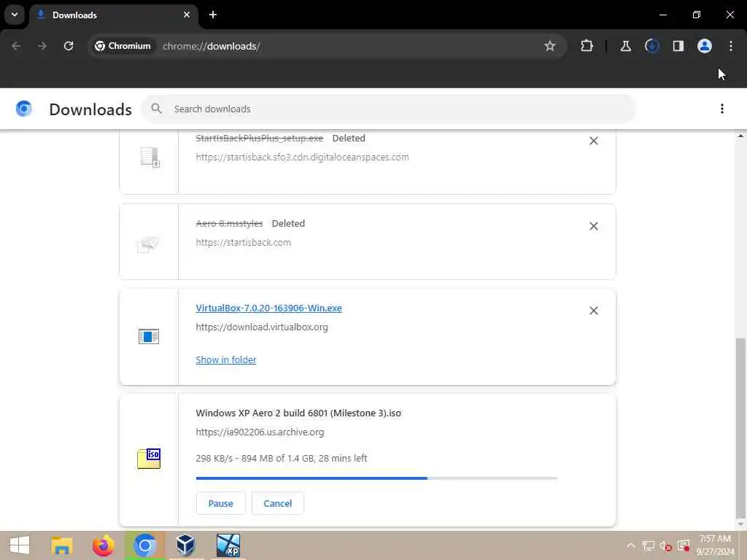The height and width of the screenshot is (560, 747).
Task: Remove VirtualBox-7.0.20 entry from the list
Action: point(593,311)
